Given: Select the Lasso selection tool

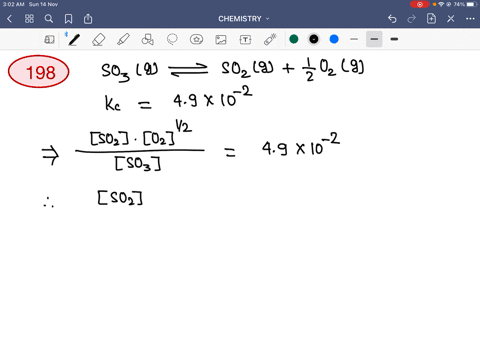Looking at the screenshot, I should point(172,40).
